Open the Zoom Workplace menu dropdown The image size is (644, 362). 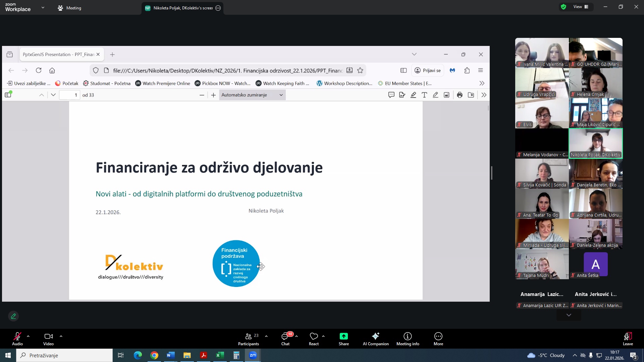43,7
